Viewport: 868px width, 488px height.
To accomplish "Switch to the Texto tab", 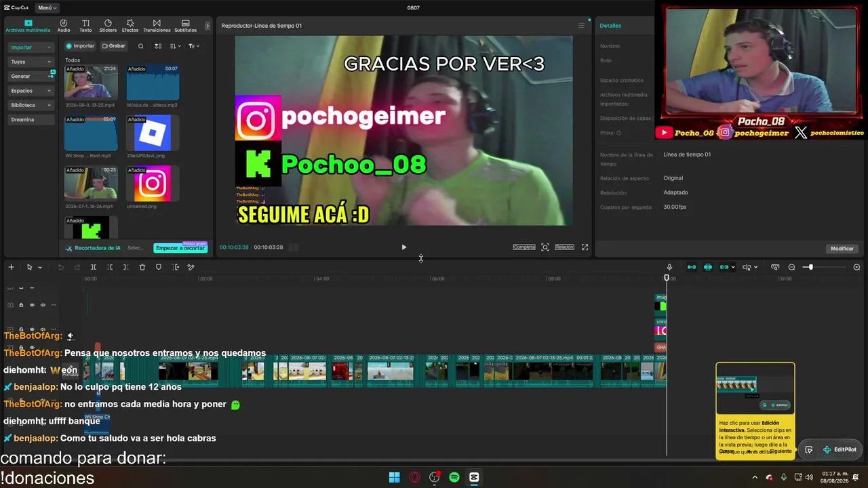I will click(85, 26).
